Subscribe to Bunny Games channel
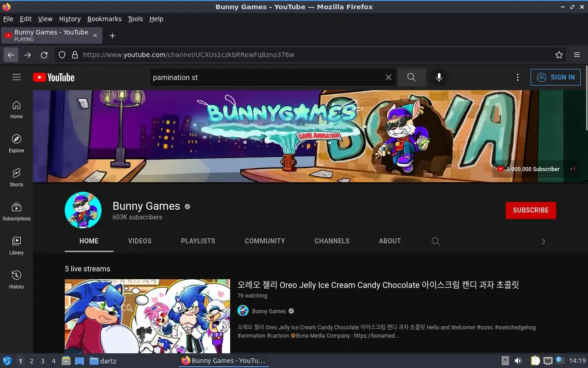 point(531,210)
